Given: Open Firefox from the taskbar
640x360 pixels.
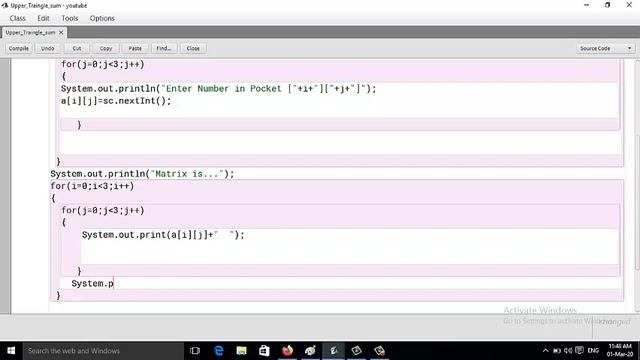Looking at the screenshot, I should tap(287, 351).
